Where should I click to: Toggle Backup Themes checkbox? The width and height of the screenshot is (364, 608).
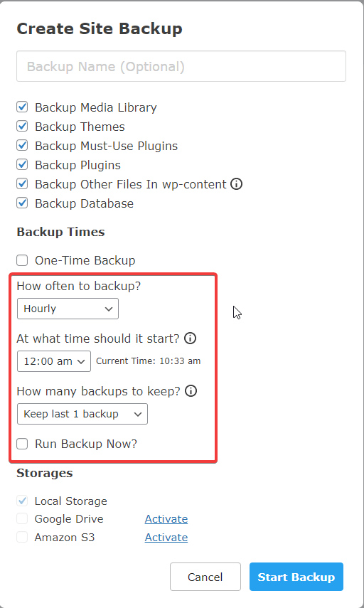point(22,127)
